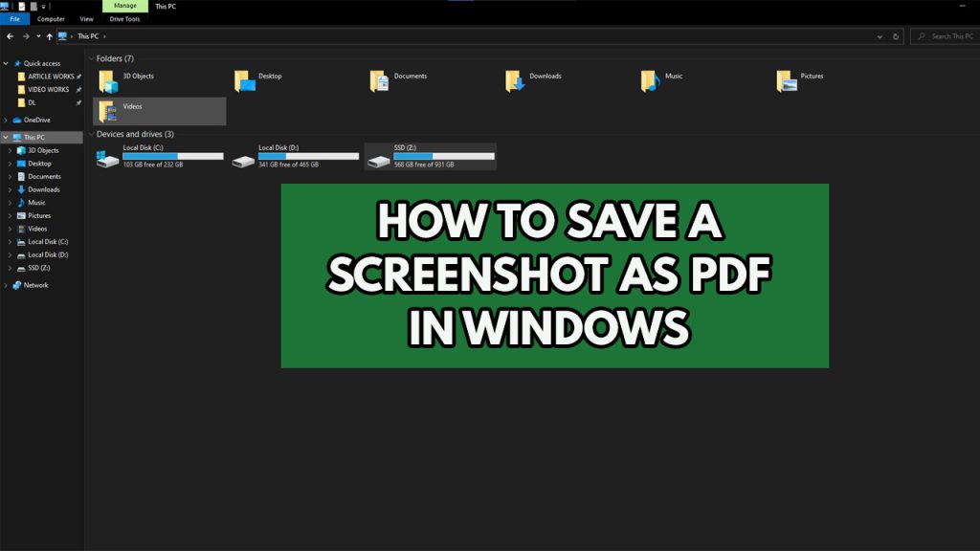980x551 pixels.
Task: Switch to the View ribbon tab
Action: tap(86, 18)
